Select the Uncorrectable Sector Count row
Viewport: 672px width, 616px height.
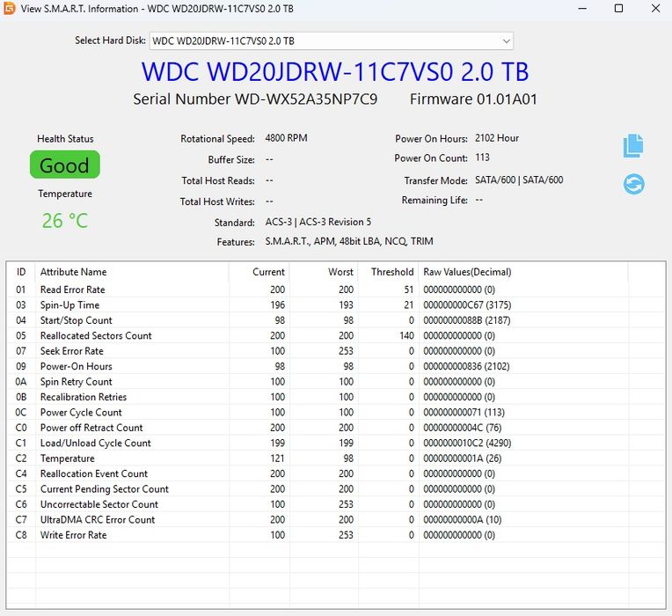coord(336,504)
